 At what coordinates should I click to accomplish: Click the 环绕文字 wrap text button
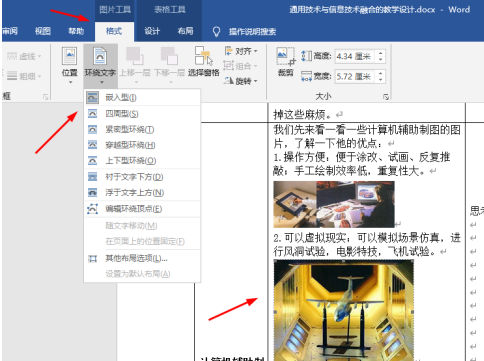click(100, 65)
